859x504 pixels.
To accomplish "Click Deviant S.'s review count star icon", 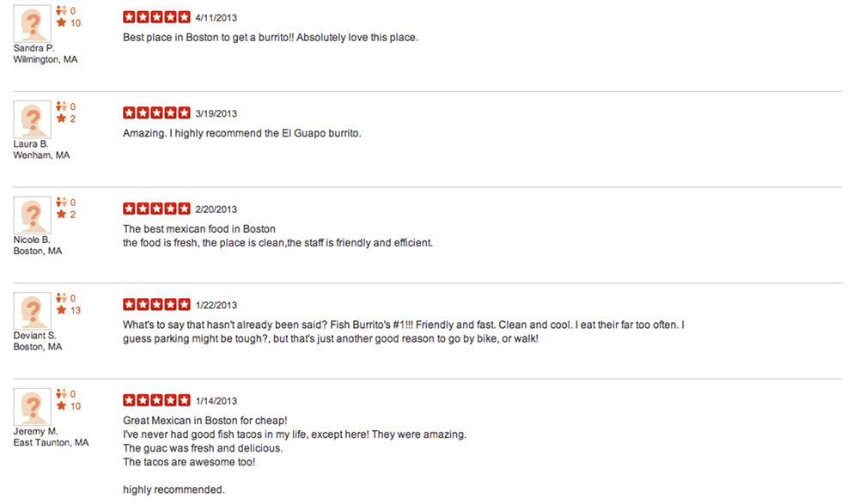I will coord(61,310).
